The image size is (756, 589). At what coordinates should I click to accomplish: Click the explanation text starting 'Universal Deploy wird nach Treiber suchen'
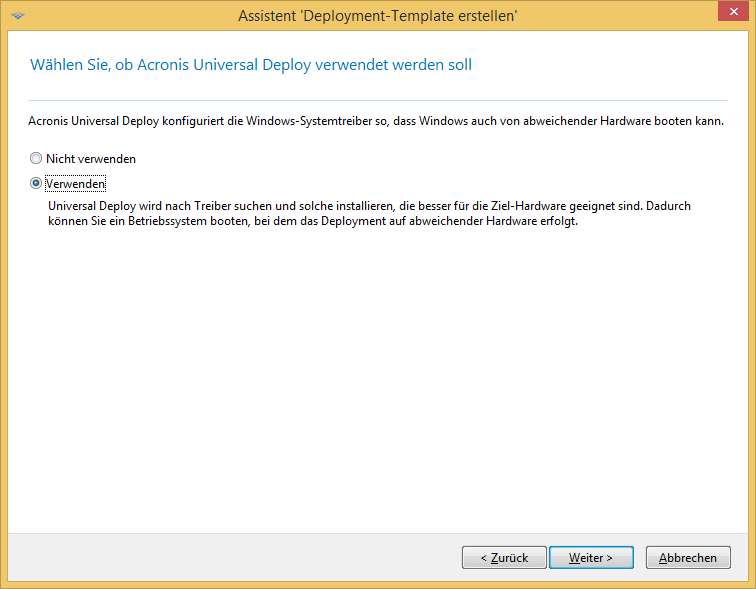369,214
